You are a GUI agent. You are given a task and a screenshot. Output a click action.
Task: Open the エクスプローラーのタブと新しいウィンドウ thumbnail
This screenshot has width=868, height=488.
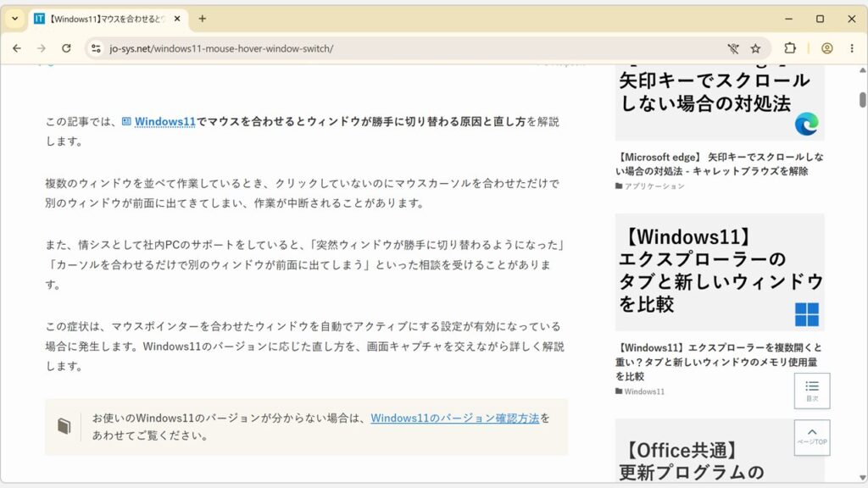(720, 272)
